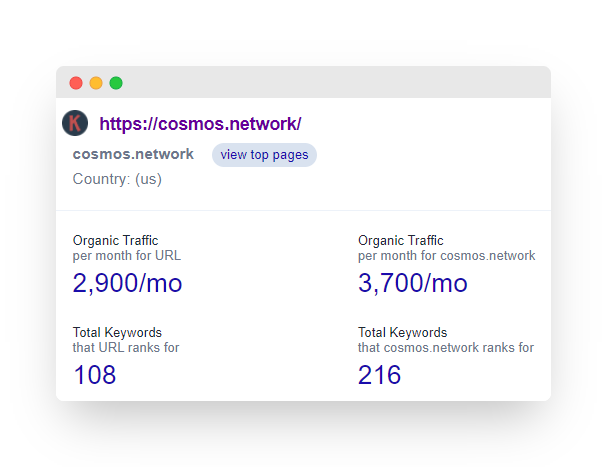Click 'per month for cosmos.network' label
The height and width of the screenshot is (467, 607).
(x=446, y=256)
